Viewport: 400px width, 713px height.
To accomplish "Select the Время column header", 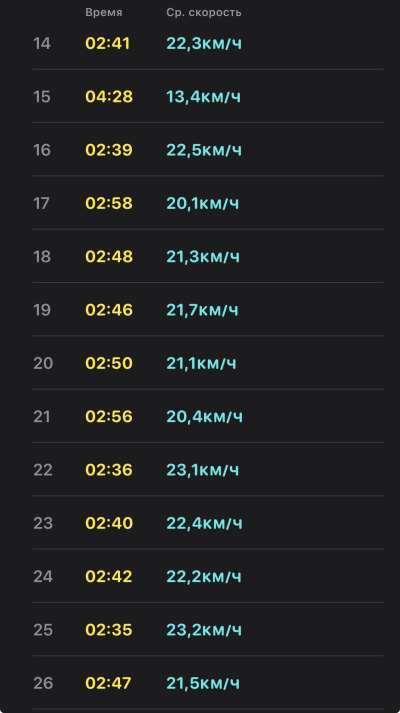I will (104, 13).
